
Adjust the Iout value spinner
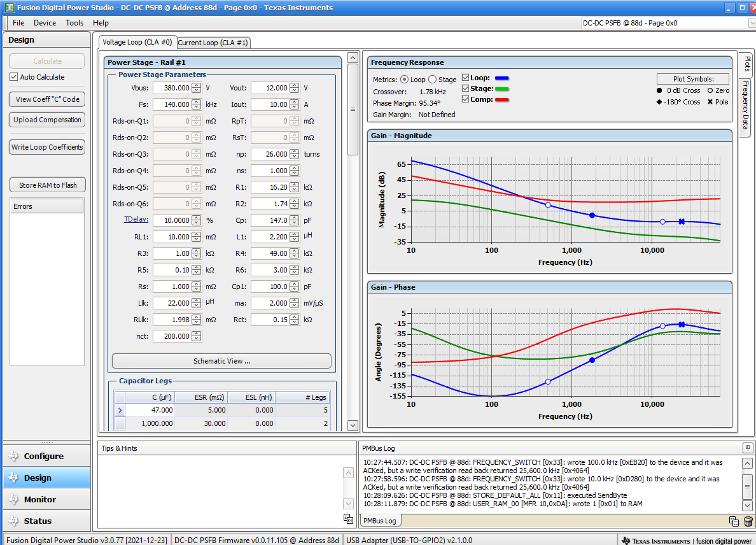pos(294,104)
